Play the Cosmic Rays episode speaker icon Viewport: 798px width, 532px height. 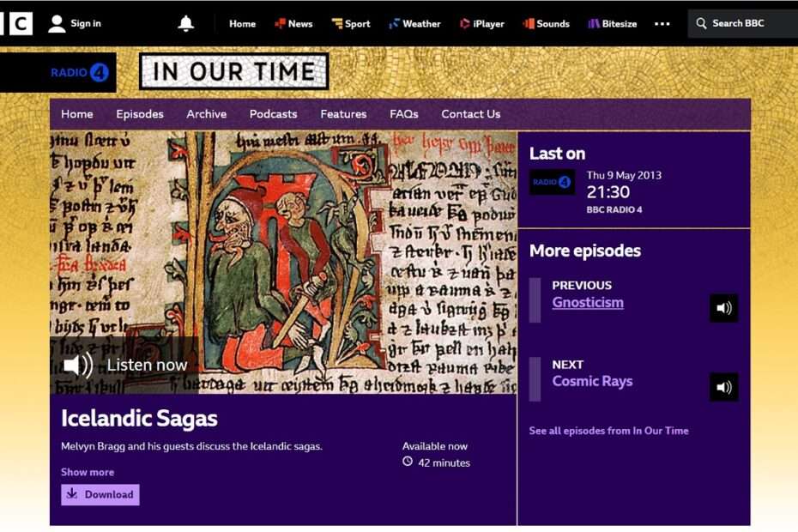tap(723, 386)
